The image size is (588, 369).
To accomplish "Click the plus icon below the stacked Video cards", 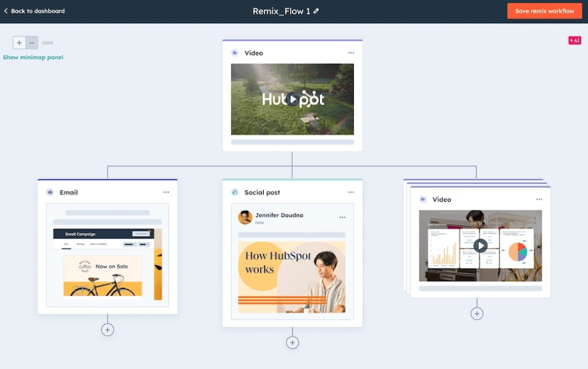I will coord(477,313).
